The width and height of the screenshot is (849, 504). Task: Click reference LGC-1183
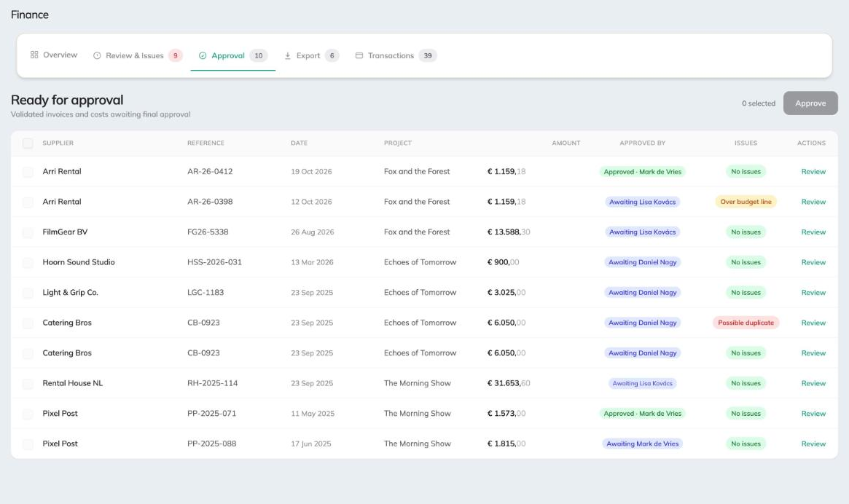[x=206, y=293]
